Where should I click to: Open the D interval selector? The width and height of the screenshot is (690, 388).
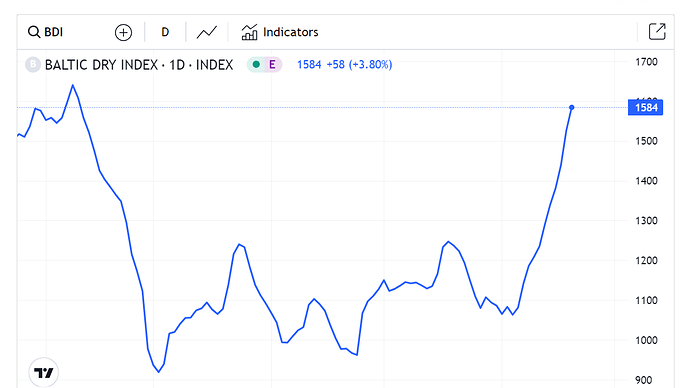[x=165, y=32]
